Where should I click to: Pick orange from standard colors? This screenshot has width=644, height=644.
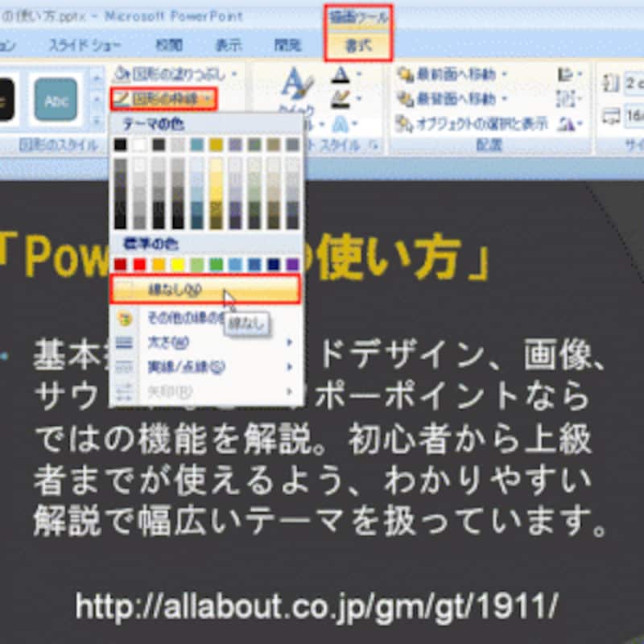(159, 265)
